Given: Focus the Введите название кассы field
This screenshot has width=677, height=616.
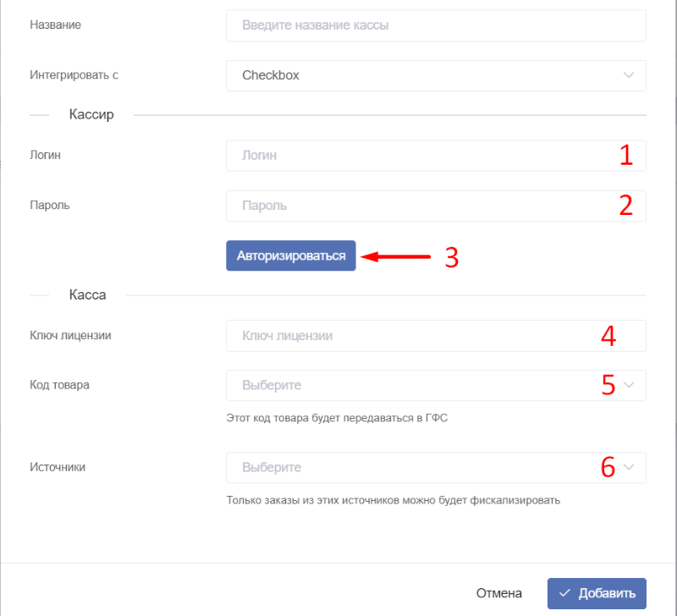Looking at the screenshot, I should 436,25.
